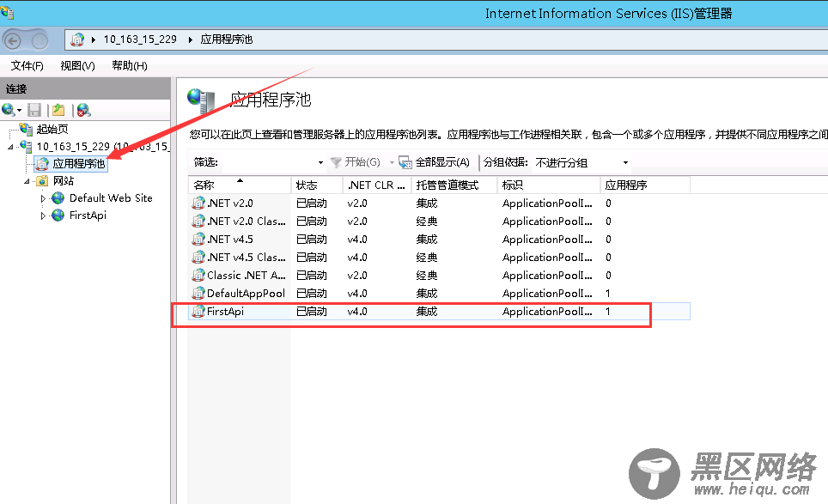Select Default Web Site in tree
This screenshot has width=828, height=504.
point(111,198)
